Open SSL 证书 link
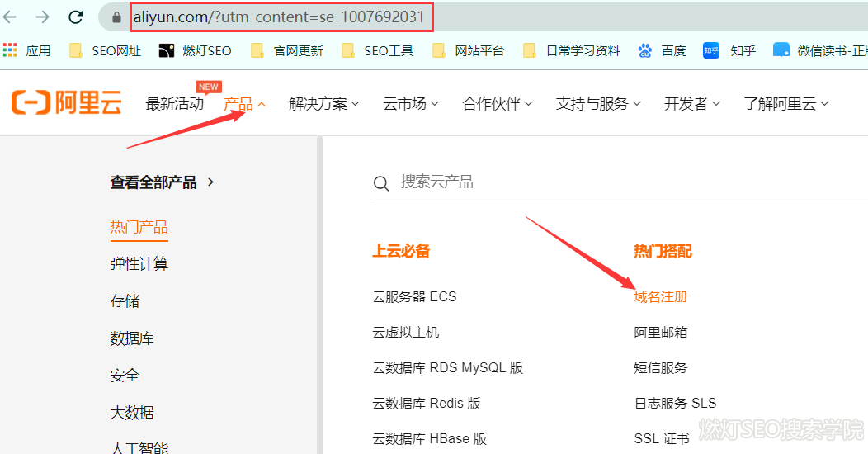The image size is (868, 454). pyautogui.click(x=662, y=438)
